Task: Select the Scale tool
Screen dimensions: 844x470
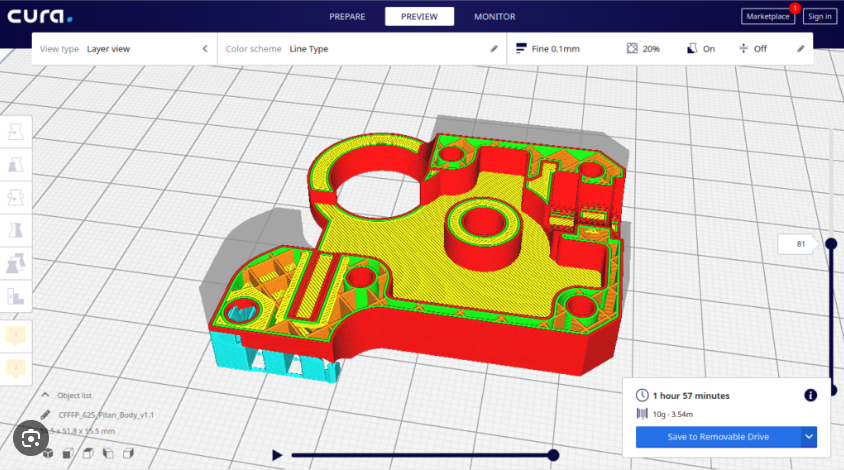Action: click(x=16, y=164)
